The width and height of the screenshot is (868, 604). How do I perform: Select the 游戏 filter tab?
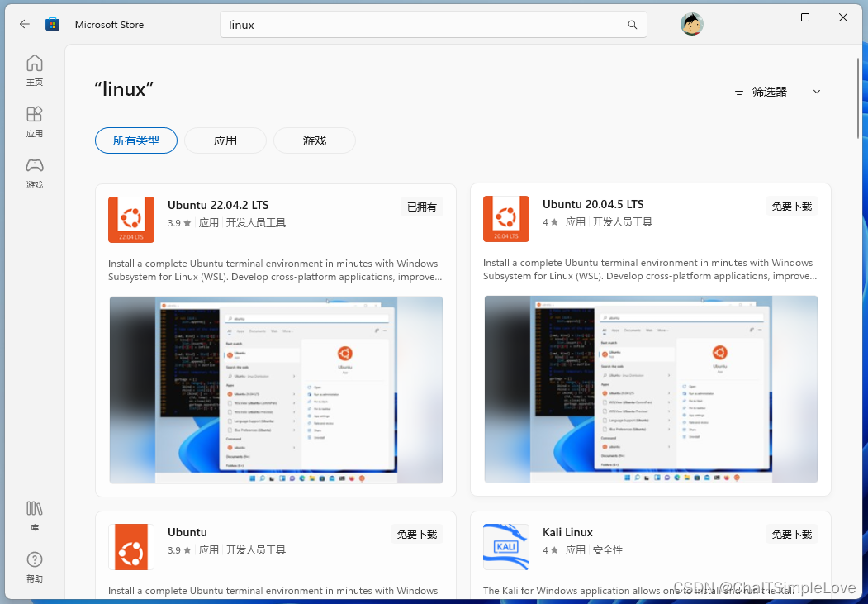314,140
